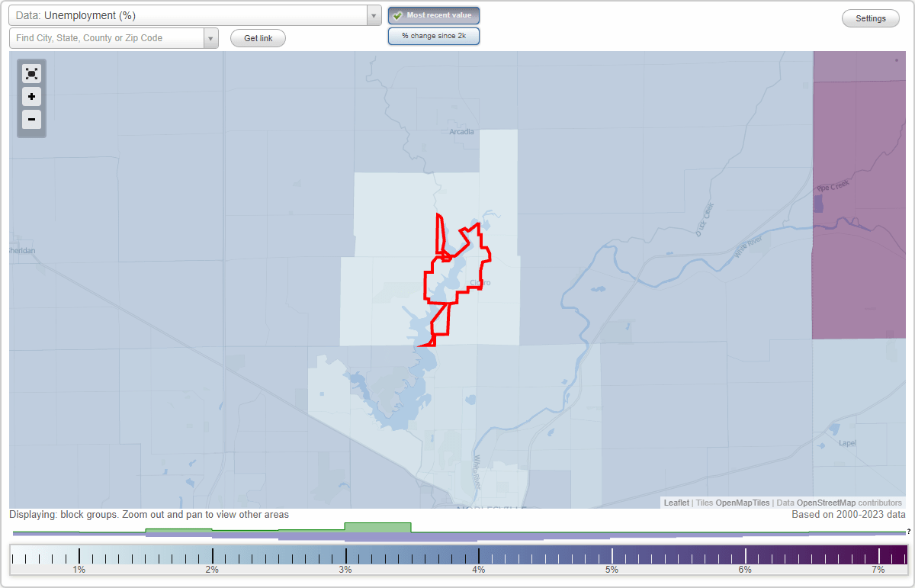Click the 2% mark on color scale
Screen dimensions: 915x588
click(x=212, y=569)
